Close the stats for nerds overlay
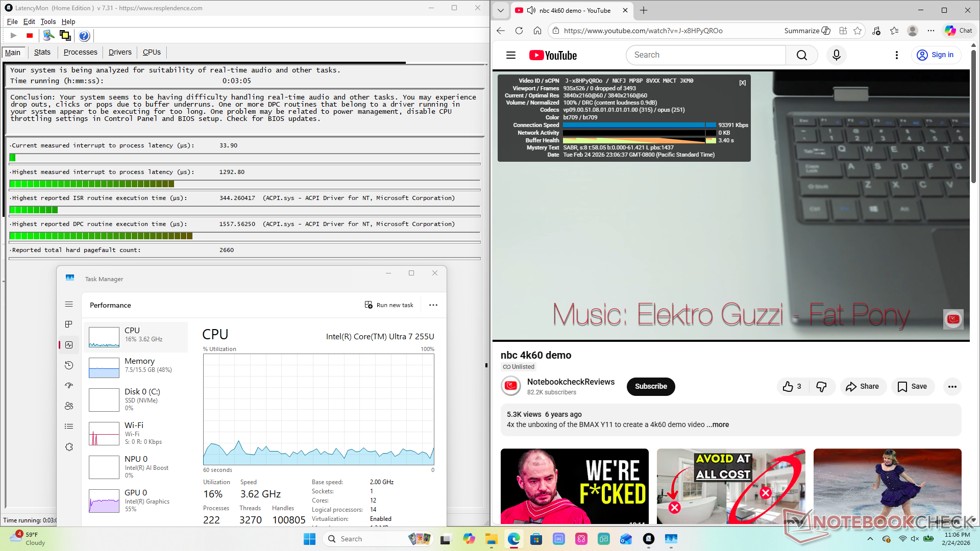The height and width of the screenshot is (551, 980). 742,83
